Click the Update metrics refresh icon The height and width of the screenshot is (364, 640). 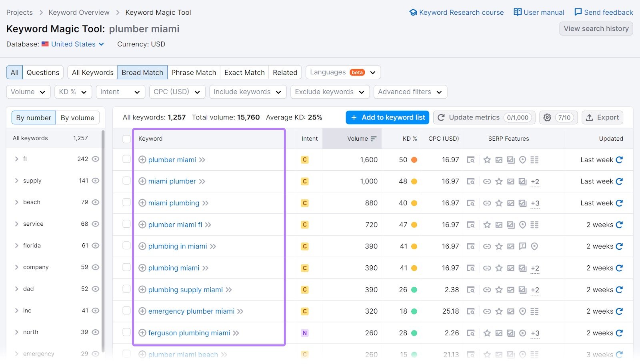pyautogui.click(x=441, y=117)
